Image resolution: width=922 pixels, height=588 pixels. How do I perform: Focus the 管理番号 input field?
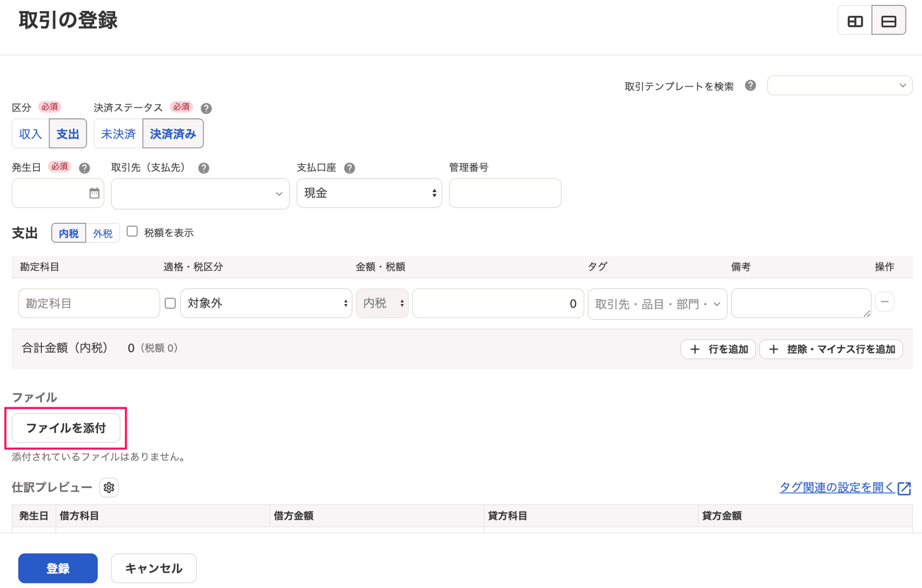point(505,193)
